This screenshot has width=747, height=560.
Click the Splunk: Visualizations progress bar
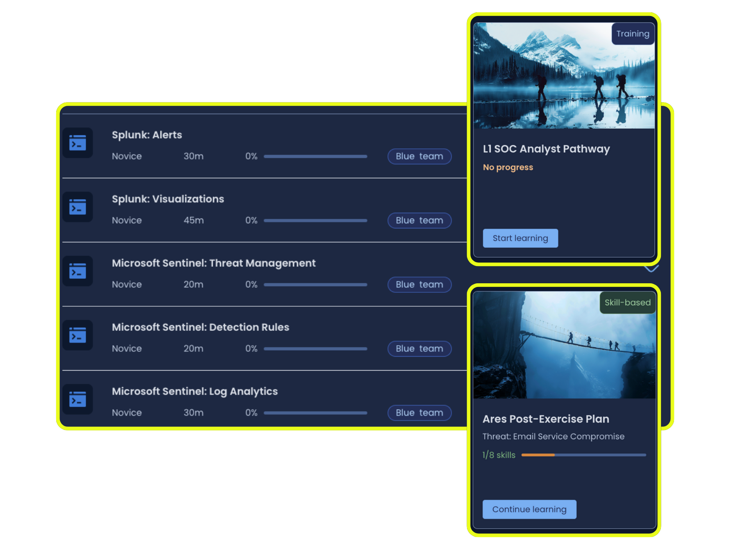(x=315, y=221)
